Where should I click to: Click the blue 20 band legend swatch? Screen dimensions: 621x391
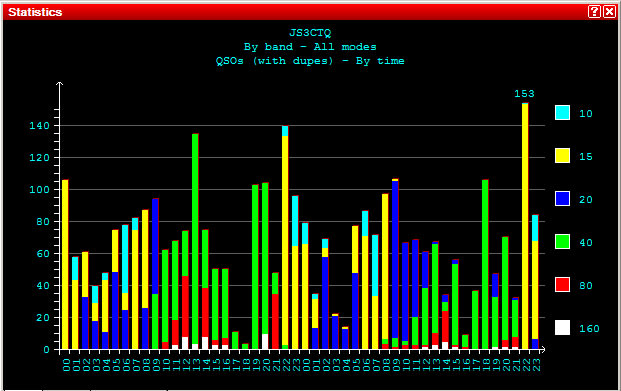[x=562, y=198]
